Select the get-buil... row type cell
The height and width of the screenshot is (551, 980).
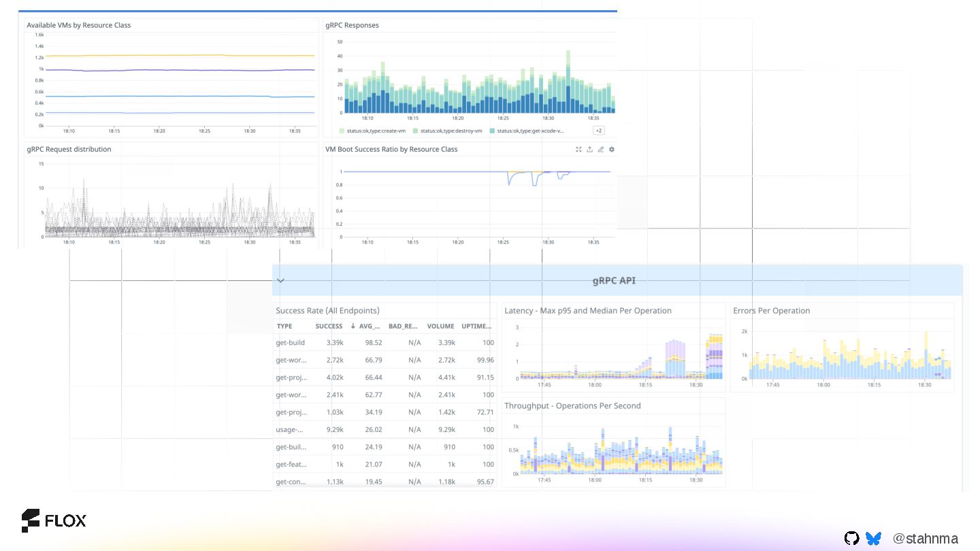(x=291, y=448)
